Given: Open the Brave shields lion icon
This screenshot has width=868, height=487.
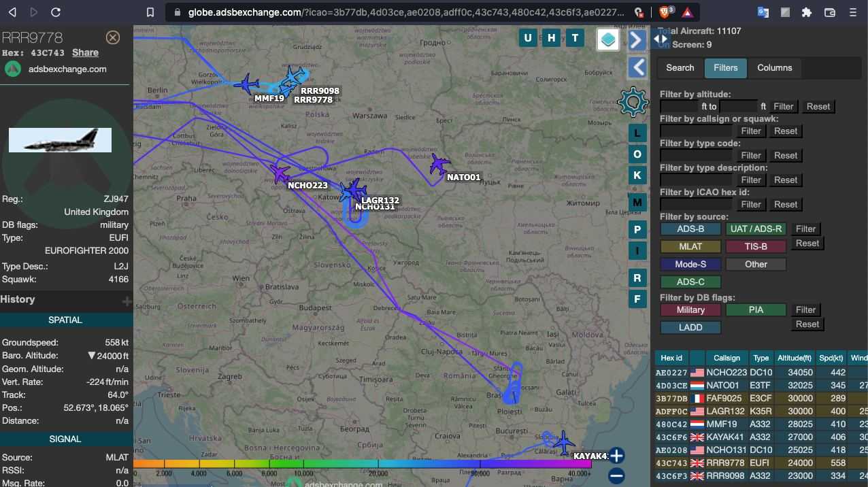Looking at the screenshot, I should click(666, 12).
